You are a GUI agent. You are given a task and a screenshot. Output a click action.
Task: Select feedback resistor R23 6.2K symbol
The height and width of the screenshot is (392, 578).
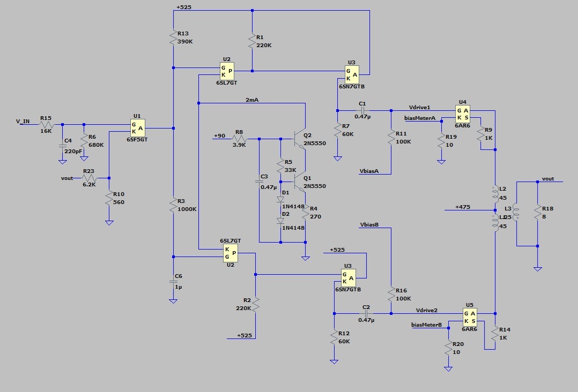click(x=89, y=178)
